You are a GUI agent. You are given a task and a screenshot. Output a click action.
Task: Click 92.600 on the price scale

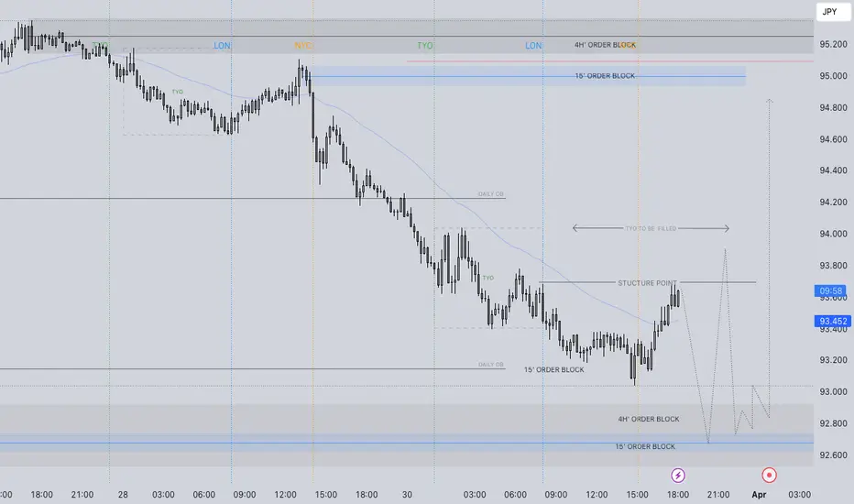click(x=833, y=455)
